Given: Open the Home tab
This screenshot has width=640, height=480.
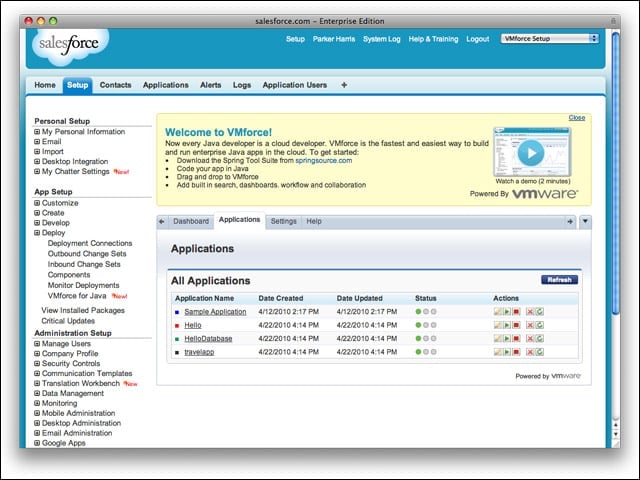Looking at the screenshot, I should [45, 85].
